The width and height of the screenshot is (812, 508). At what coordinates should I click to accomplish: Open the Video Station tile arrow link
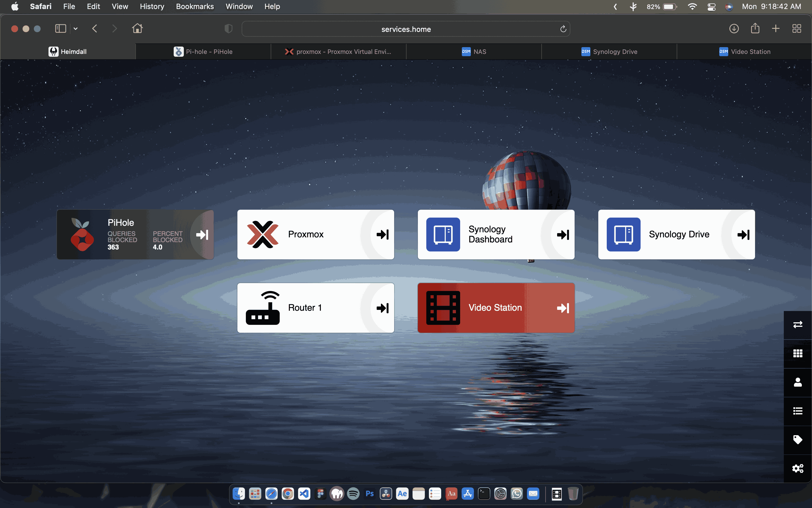coord(563,308)
